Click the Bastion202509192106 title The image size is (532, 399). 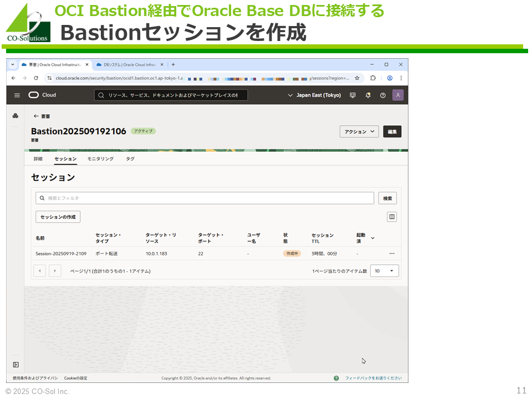click(79, 131)
